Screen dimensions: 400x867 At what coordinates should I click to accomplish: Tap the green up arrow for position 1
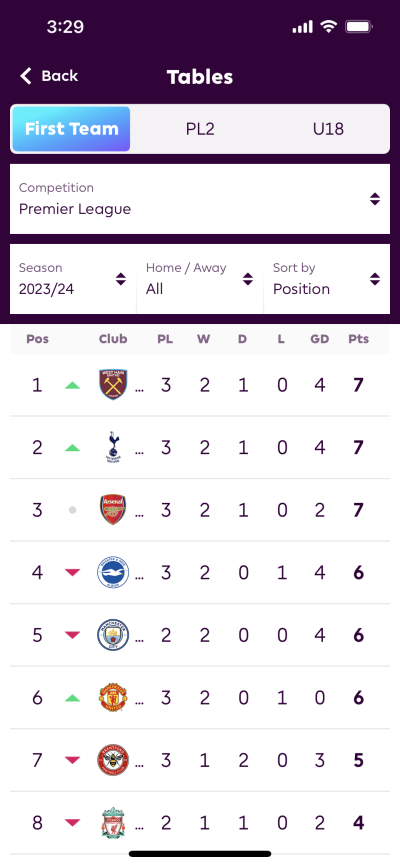pos(72,385)
